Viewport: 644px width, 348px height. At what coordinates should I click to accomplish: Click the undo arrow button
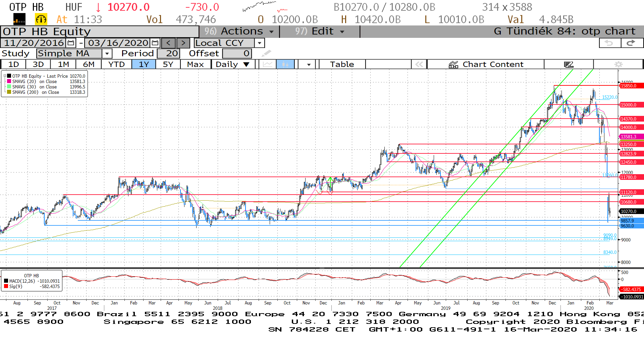pos(609,43)
